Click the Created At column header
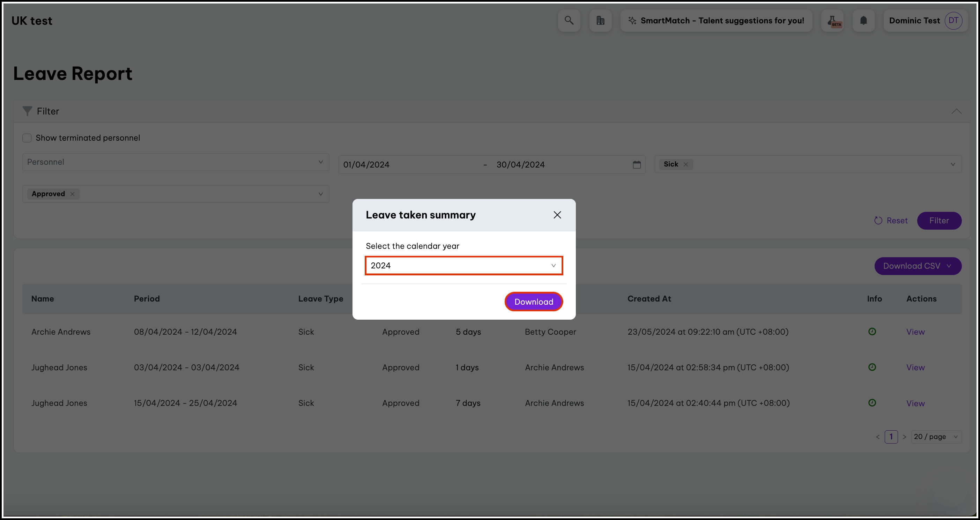The height and width of the screenshot is (520, 980). coord(649,299)
